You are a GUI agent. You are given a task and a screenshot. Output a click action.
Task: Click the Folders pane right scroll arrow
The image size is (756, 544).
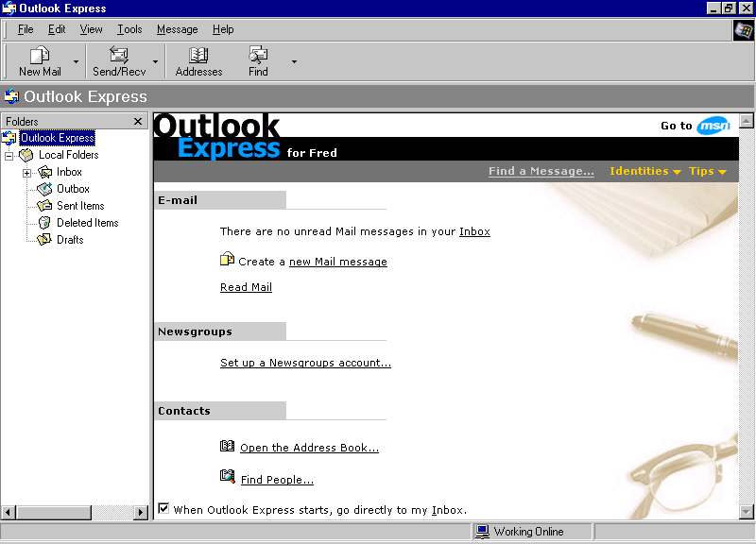pos(140,512)
